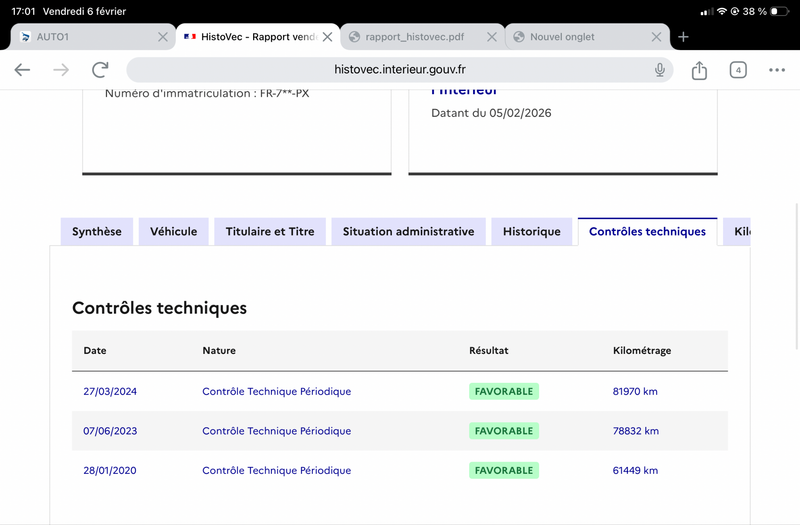Tap the microphone dictation icon
The image size is (800, 525).
[x=660, y=70]
